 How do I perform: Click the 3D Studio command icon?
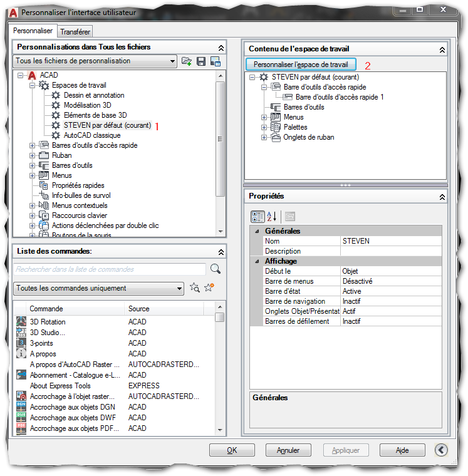tap(21, 332)
